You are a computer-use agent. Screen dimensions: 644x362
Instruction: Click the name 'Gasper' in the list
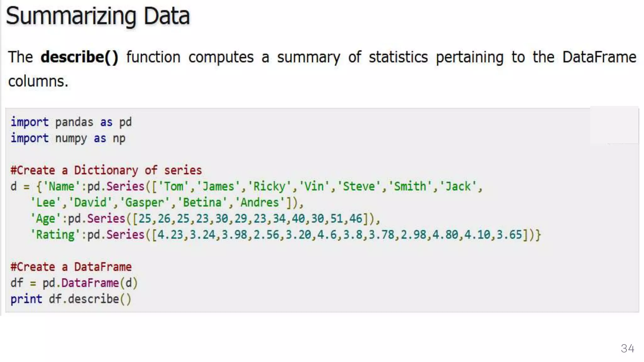point(145,203)
